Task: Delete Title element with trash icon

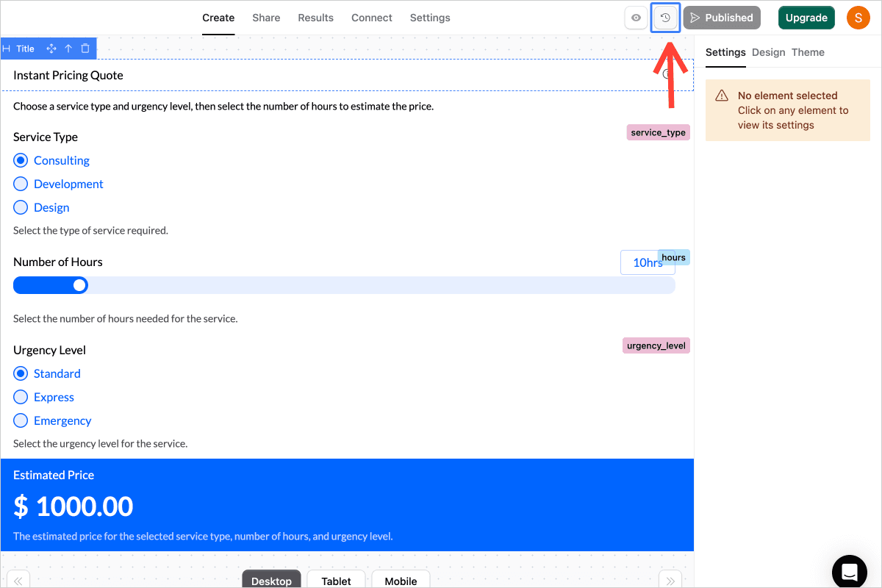Action: pyautogui.click(x=85, y=49)
